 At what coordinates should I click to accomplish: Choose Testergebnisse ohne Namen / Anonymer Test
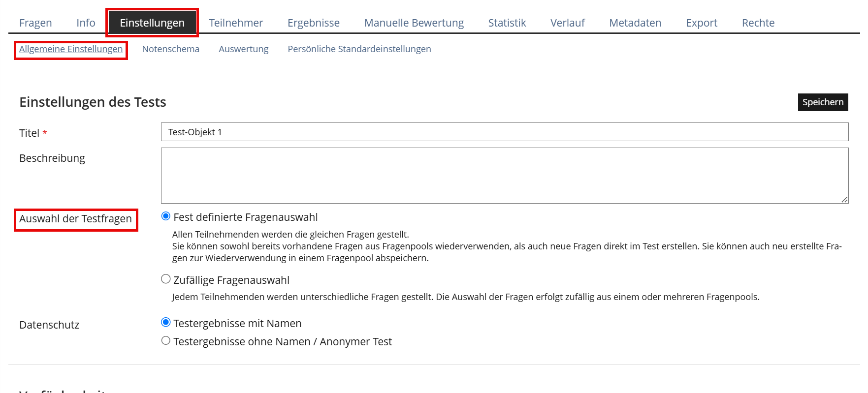click(x=166, y=341)
